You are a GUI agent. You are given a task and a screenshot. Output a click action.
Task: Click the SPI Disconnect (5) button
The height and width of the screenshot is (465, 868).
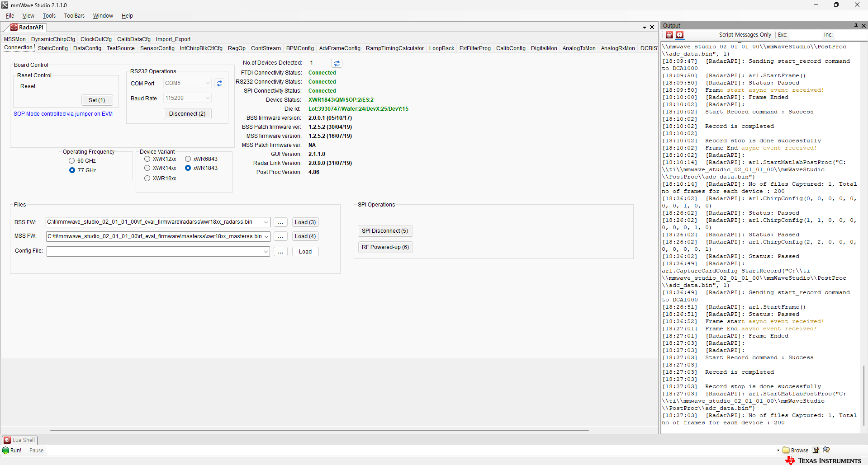pos(385,231)
